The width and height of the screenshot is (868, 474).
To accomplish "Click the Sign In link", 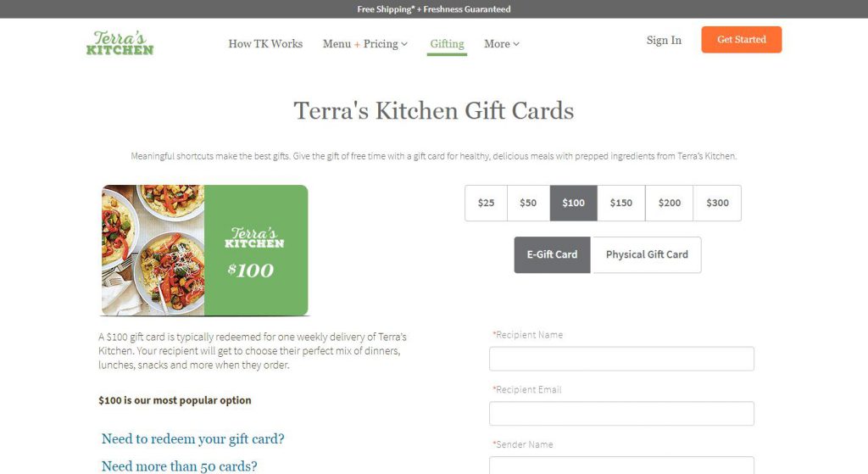I will click(x=664, y=40).
